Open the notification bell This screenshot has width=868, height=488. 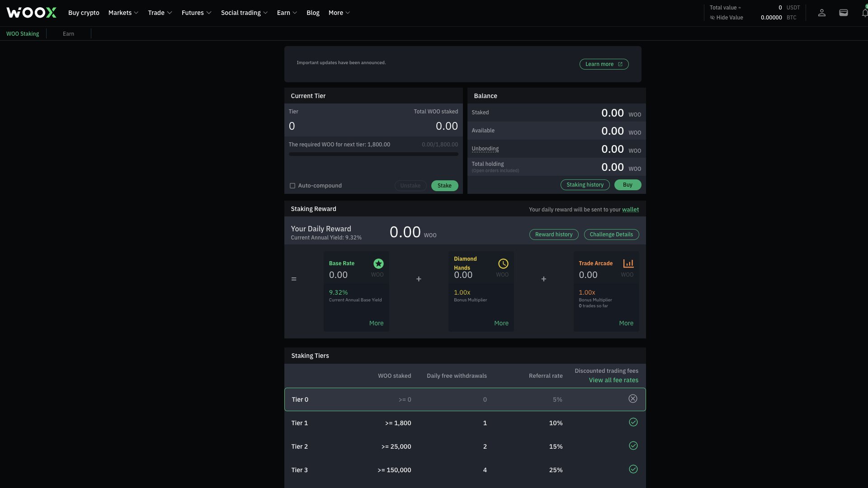(x=865, y=13)
